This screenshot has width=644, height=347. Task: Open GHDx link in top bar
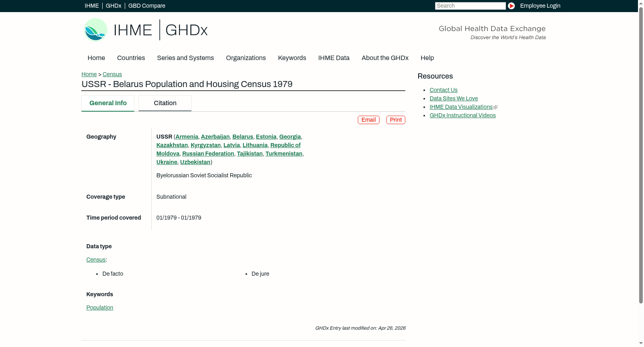114,6
